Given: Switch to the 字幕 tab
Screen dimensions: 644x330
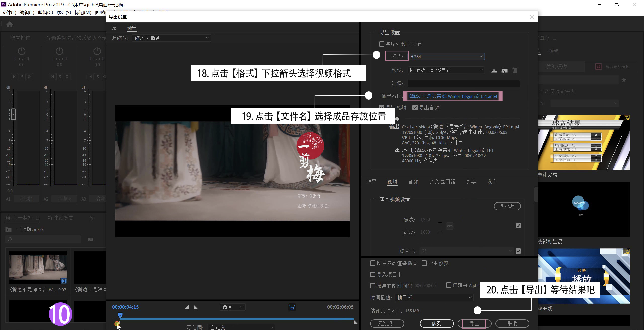Looking at the screenshot, I should click(x=471, y=181).
